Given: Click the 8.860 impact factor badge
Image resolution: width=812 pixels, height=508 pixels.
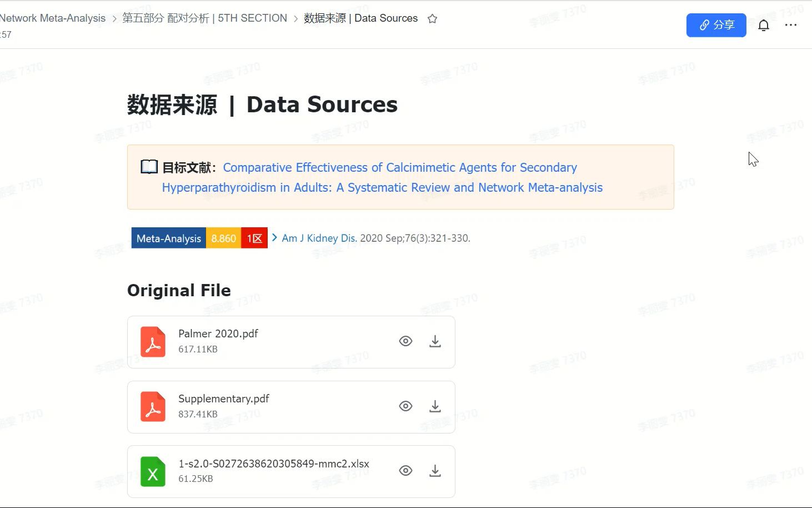Looking at the screenshot, I should [223, 238].
